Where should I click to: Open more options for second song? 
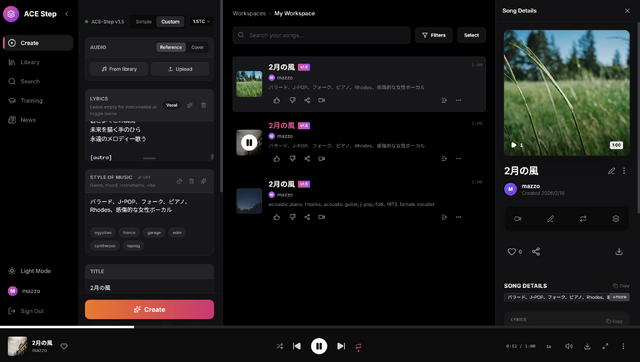pyautogui.click(x=459, y=158)
